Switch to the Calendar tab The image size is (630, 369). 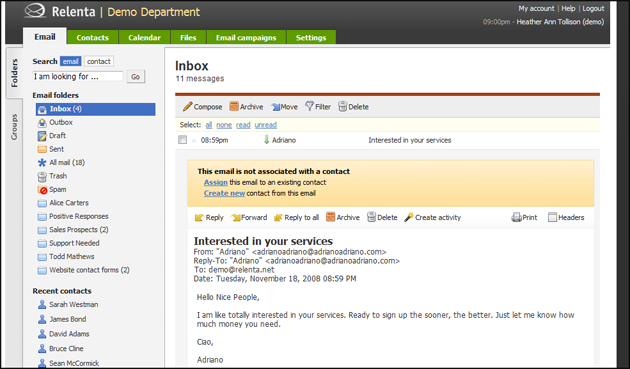[144, 37]
